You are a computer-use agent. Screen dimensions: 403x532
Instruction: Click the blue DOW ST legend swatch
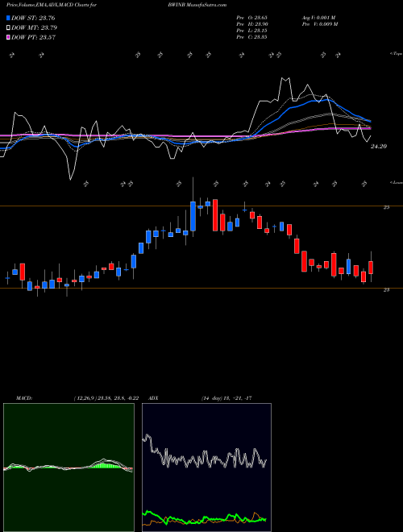tap(8, 18)
